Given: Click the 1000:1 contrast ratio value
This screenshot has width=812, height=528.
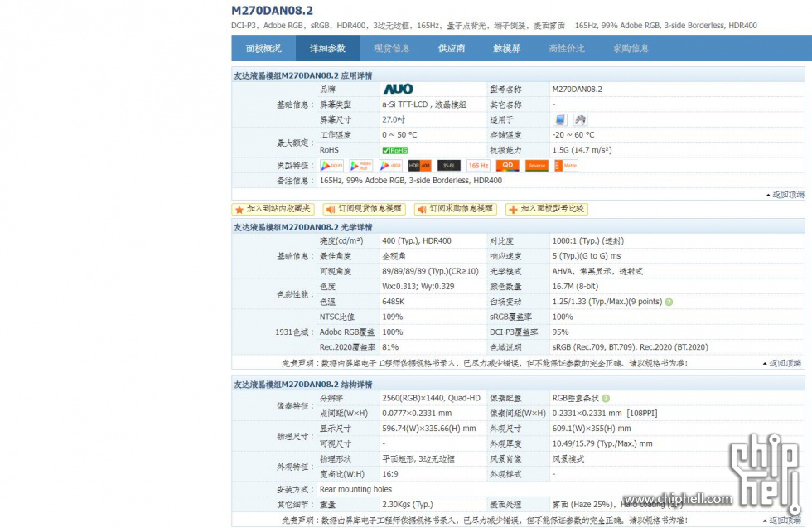Looking at the screenshot, I should point(587,241).
